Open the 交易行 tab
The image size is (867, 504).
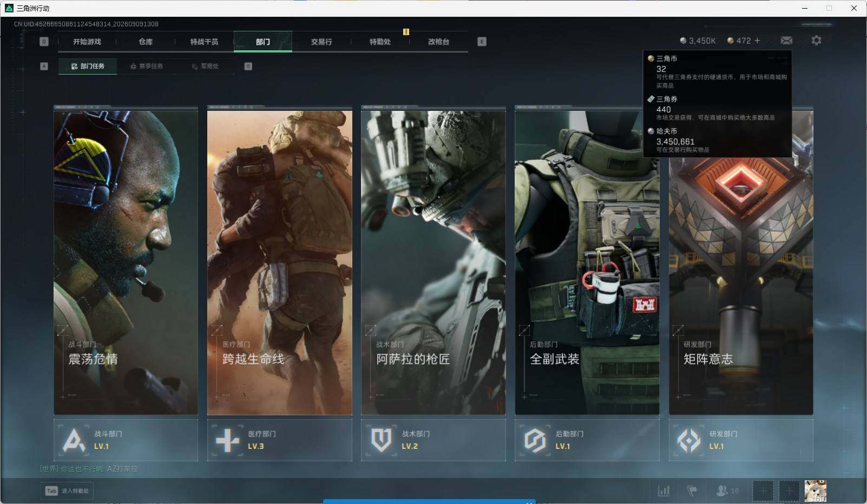(x=321, y=42)
